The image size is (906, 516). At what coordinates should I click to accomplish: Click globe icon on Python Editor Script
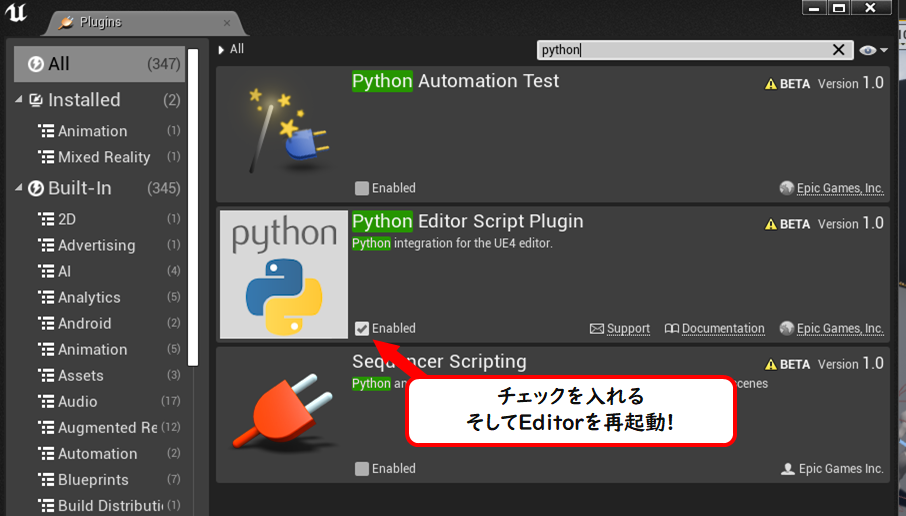pos(786,328)
